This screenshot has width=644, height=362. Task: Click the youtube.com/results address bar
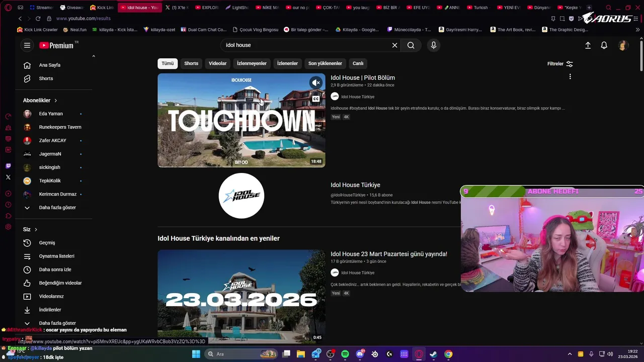pos(84,19)
